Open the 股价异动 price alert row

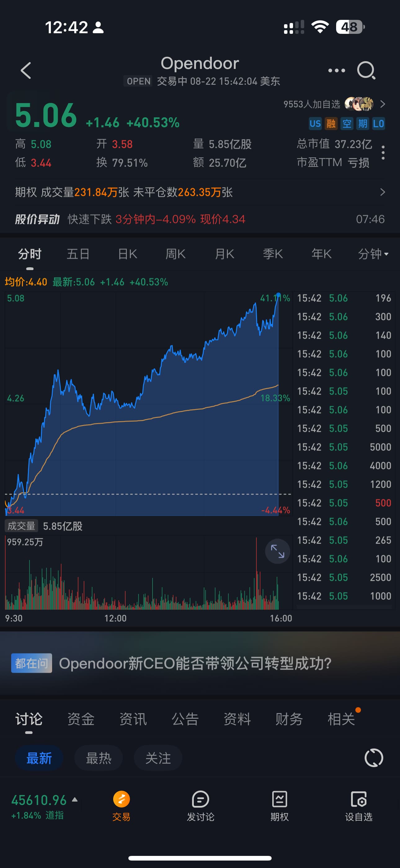coord(200,219)
